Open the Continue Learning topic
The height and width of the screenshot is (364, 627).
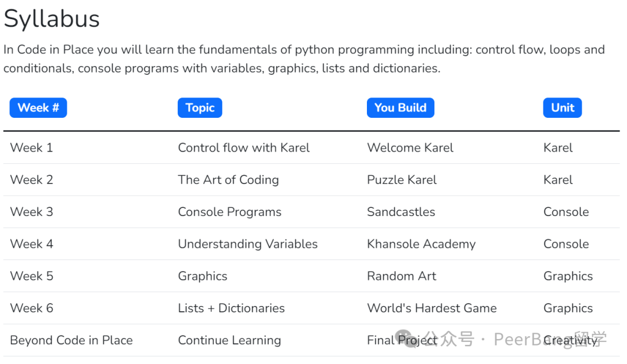click(229, 340)
